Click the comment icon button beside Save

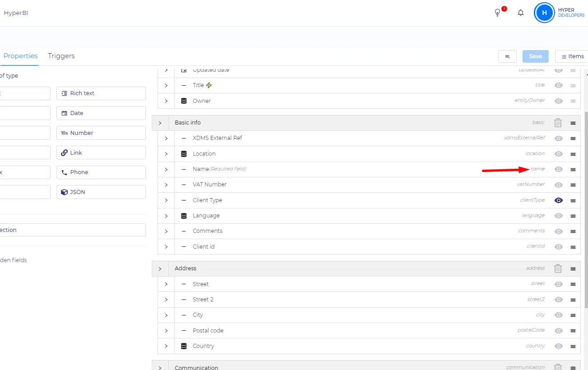[507, 56]
